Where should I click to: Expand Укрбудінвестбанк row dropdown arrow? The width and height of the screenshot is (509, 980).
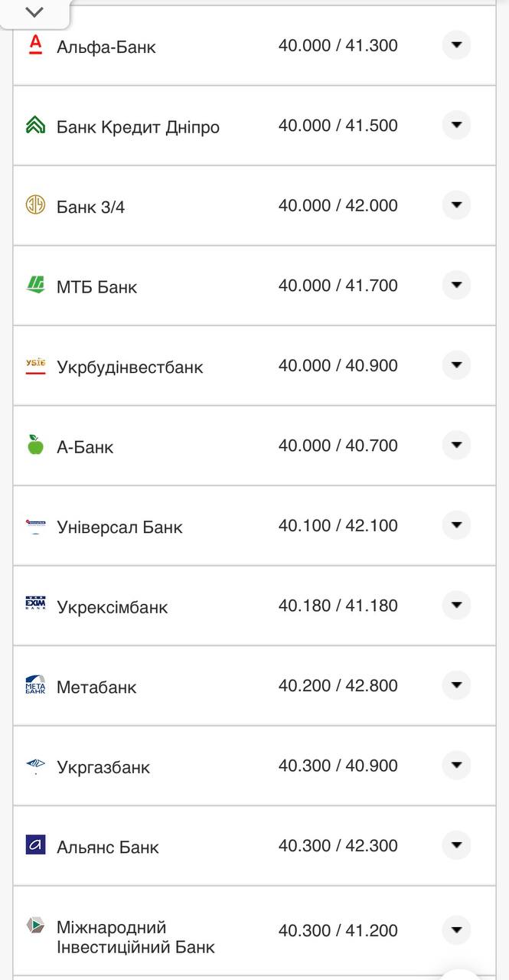pyautogui.click(x=456, y=365)
